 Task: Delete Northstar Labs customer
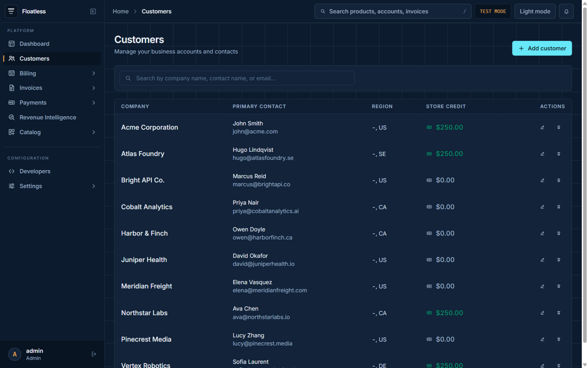pyautogui.click(x=559, y=313)
